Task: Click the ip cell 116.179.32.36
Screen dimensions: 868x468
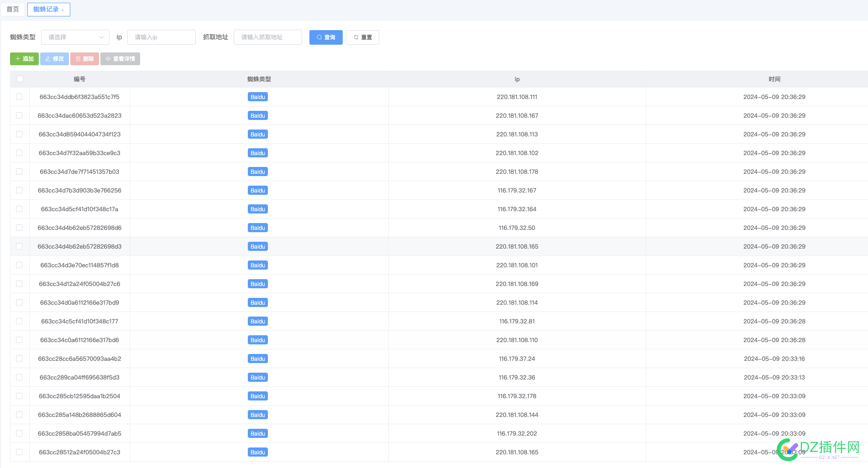Action: click(x=517, y=377)
